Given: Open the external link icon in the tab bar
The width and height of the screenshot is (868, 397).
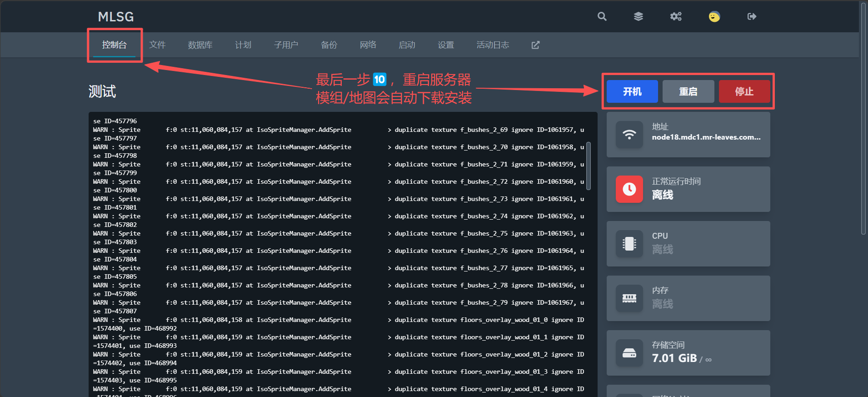Looking at the screenshot, I should (x=536, y=45).
